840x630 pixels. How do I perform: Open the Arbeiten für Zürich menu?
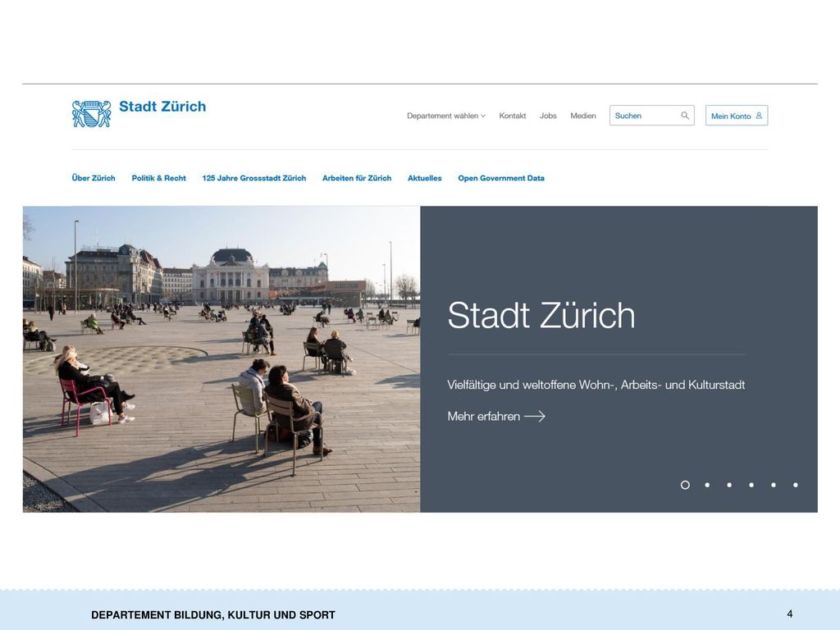click(x=357, y=178)
